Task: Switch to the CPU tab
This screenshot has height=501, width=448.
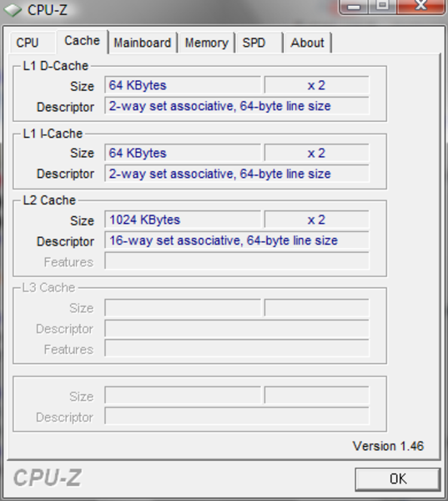Action: (32, 43)
